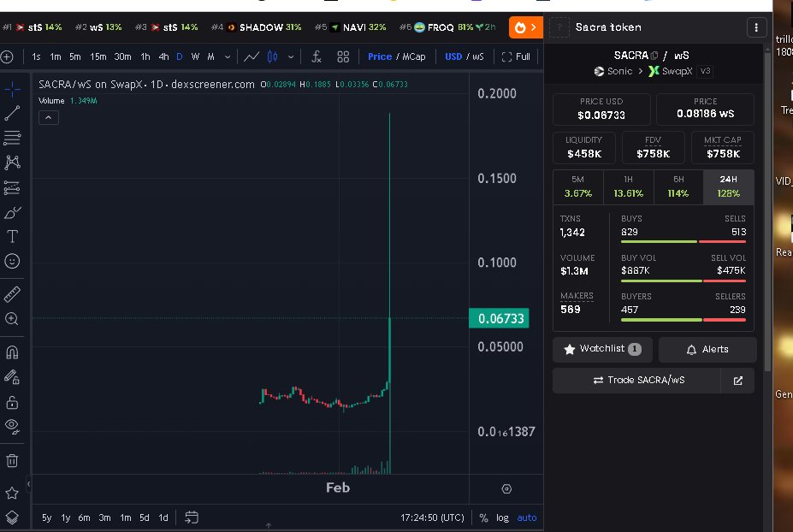
Task: Select the ruler measure tool
Action: click(x=12, y=294)
